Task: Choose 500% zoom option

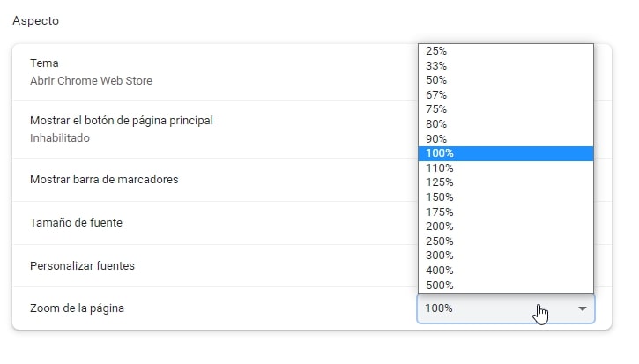Action: (506, 286)
